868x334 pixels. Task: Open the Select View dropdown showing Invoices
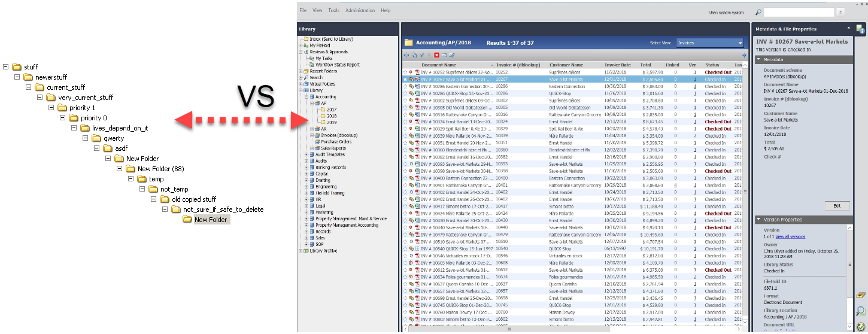click(x=709, y=43)
